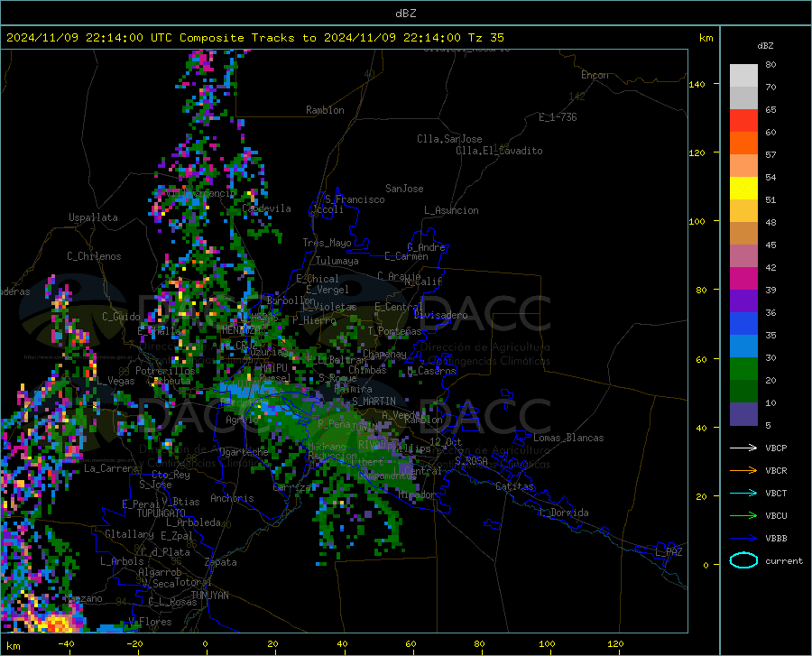Click the S_MARTIN map label
The width and height of the screenshot is (812, 656).
coord(374,402)
